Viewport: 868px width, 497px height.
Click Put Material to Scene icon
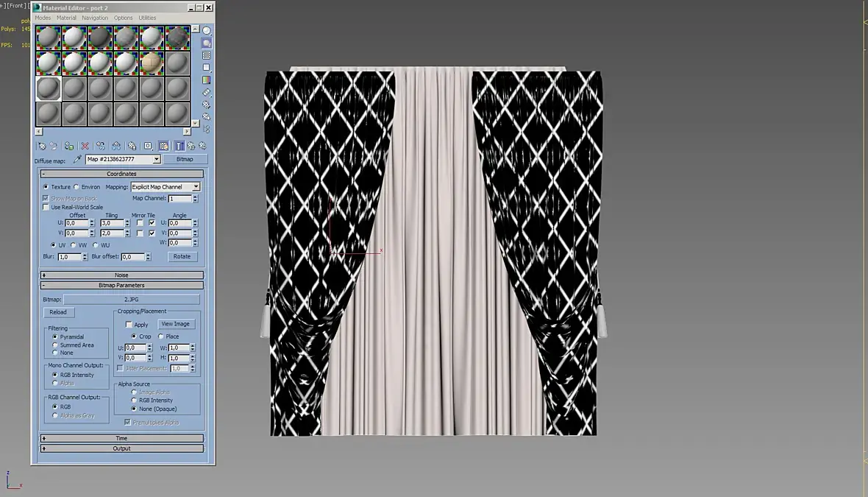[x=54, y=146]
